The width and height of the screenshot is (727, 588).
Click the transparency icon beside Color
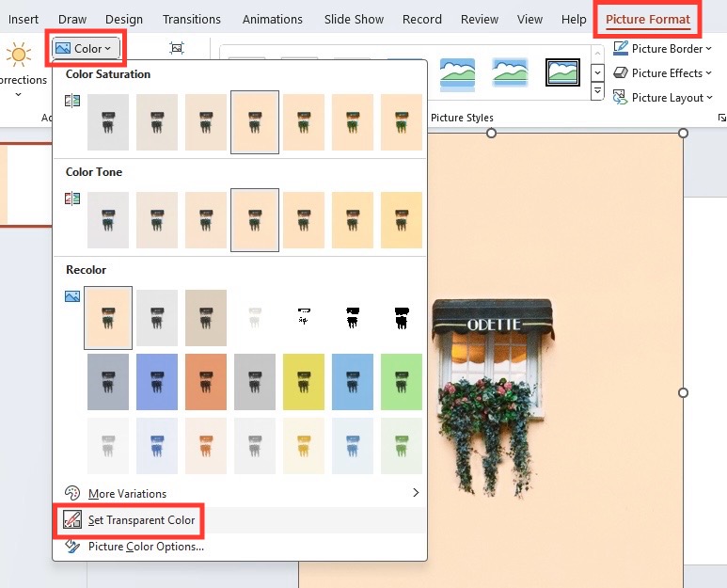pyautogui.click(x=177, y=48)
